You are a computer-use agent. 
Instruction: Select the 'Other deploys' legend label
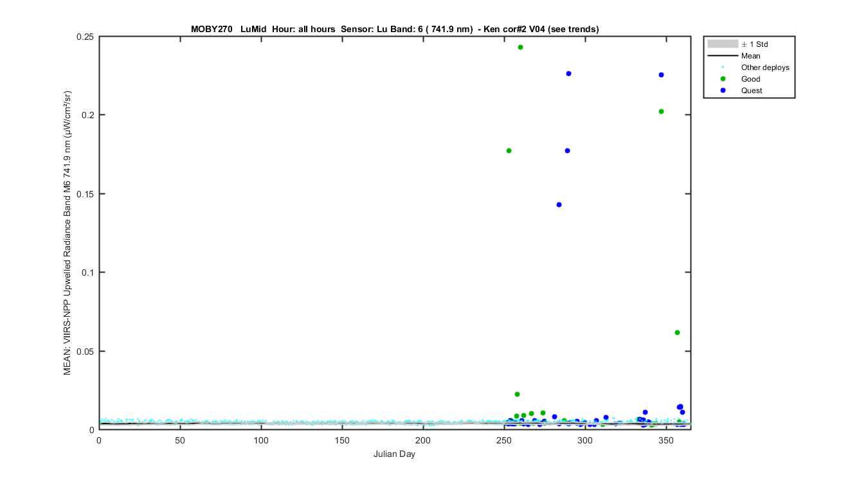765,67
